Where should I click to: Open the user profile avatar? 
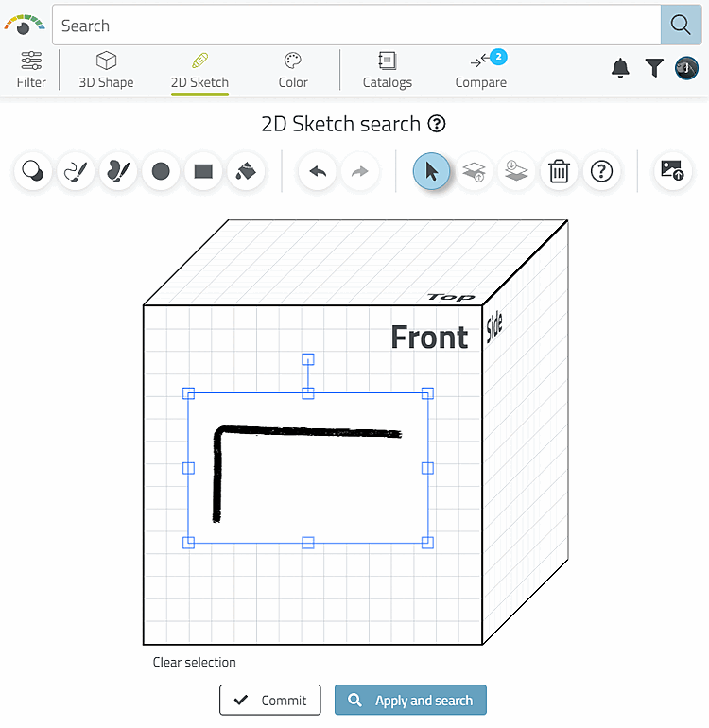point(686,68)
